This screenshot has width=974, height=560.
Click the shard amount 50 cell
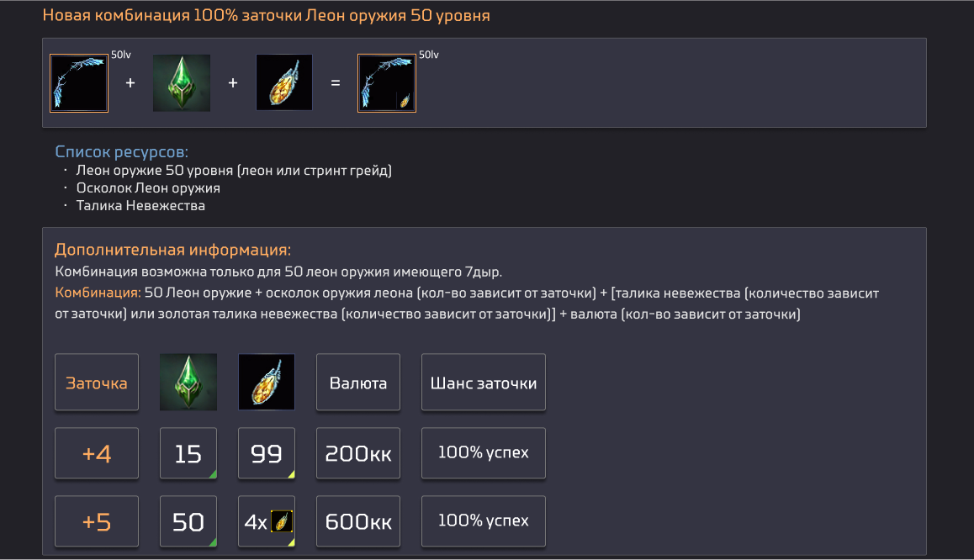pos(188,521)
